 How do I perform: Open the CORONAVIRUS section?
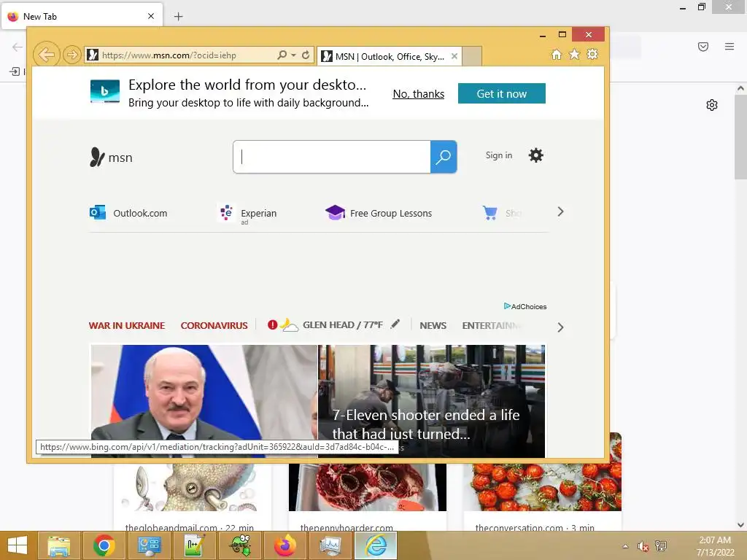(214, 326)
